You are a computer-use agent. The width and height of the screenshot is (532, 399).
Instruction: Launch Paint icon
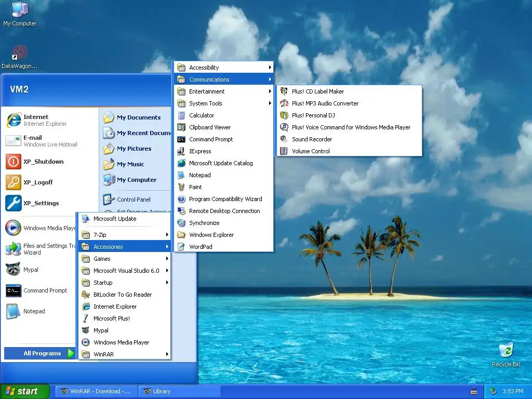click(x=181, y=187)
